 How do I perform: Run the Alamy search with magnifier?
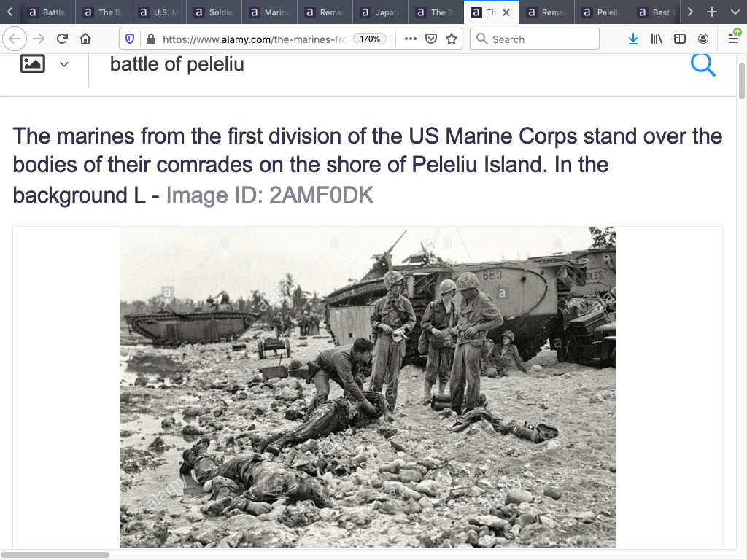703,64
